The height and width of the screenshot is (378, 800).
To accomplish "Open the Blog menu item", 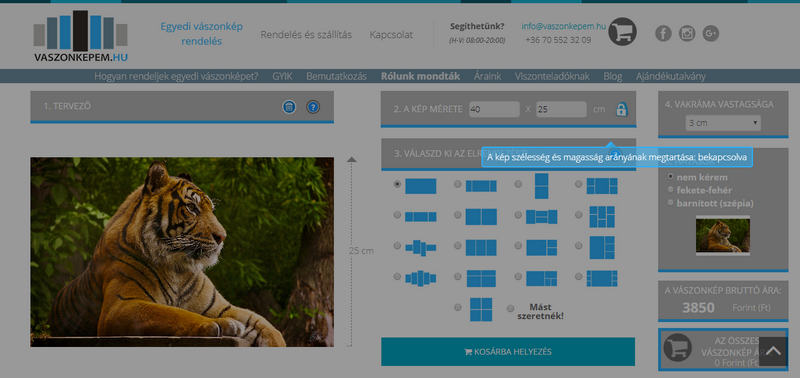I will click(613, 77).
